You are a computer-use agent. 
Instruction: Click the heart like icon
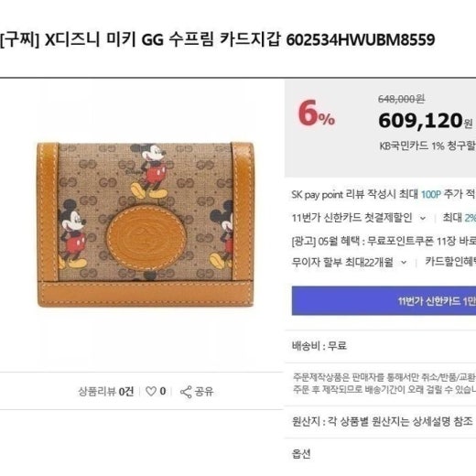[x=151, y=392]
